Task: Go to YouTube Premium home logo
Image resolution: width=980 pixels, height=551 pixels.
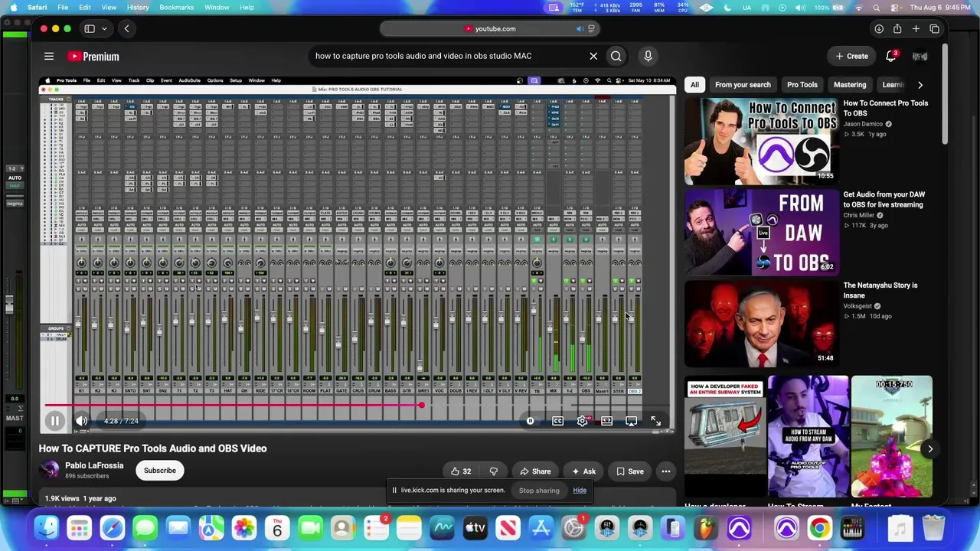Action: point(93,57)
